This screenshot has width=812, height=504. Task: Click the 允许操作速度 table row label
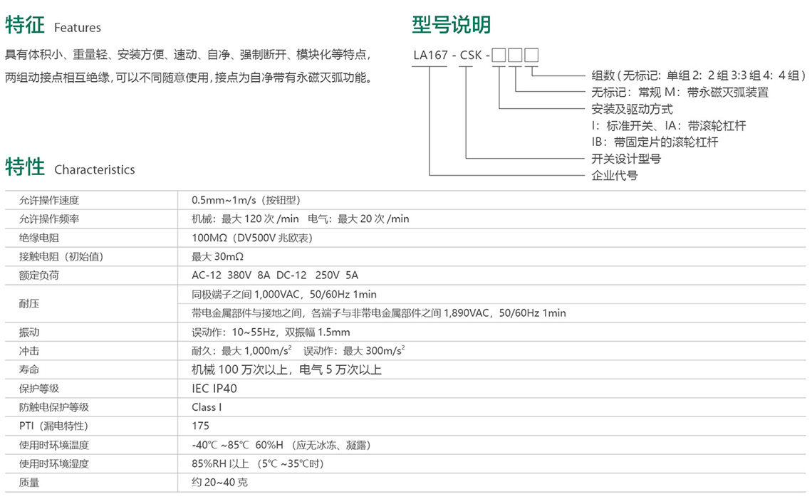48,200
